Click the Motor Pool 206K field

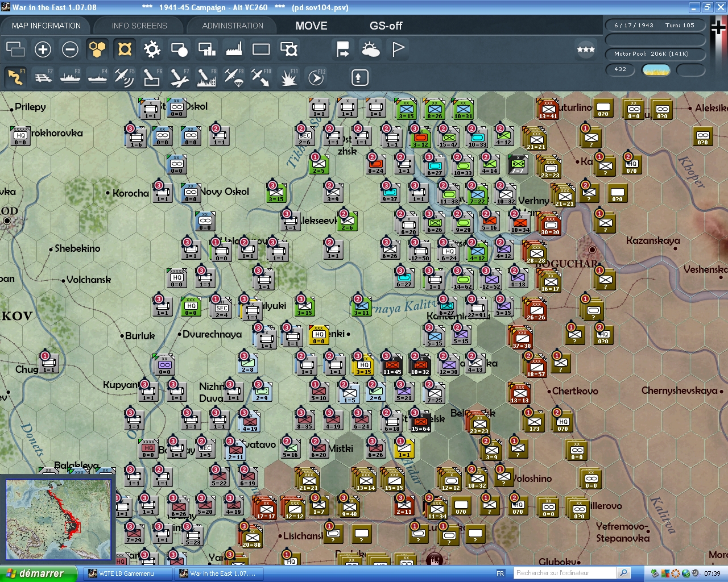click(x=655, y=53)
